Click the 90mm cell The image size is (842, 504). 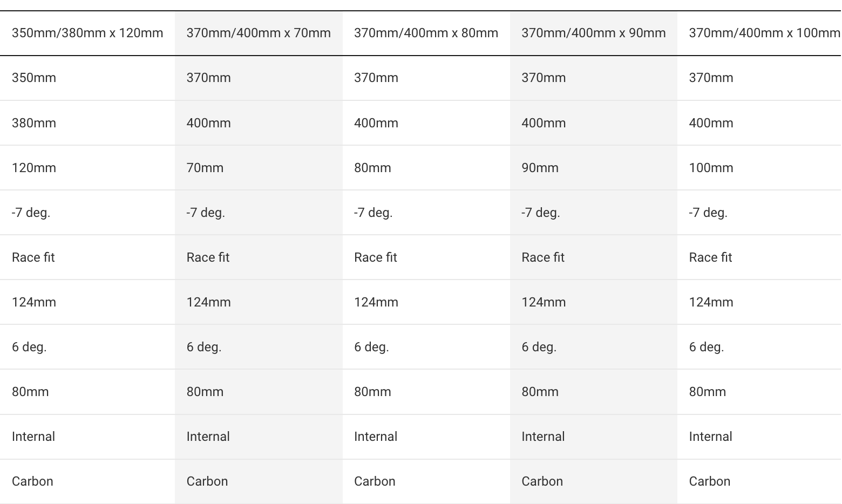click(x=540, y=168)
